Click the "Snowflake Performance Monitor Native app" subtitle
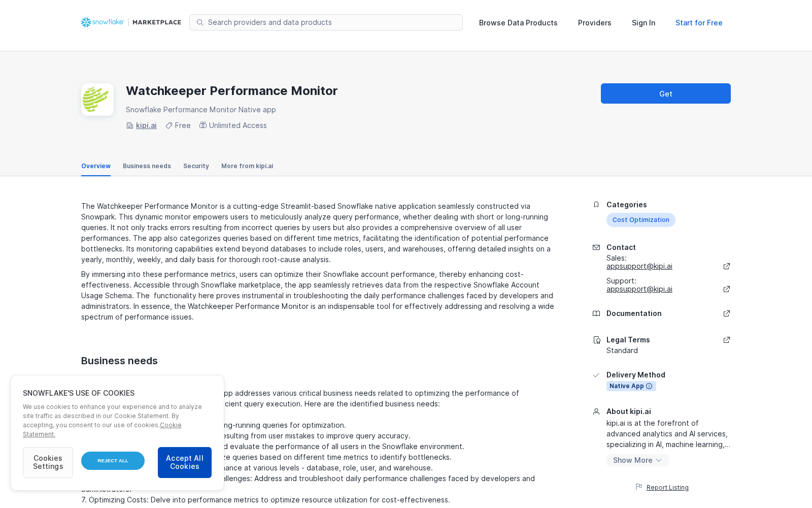812x508 pixels. click(201, 110)
